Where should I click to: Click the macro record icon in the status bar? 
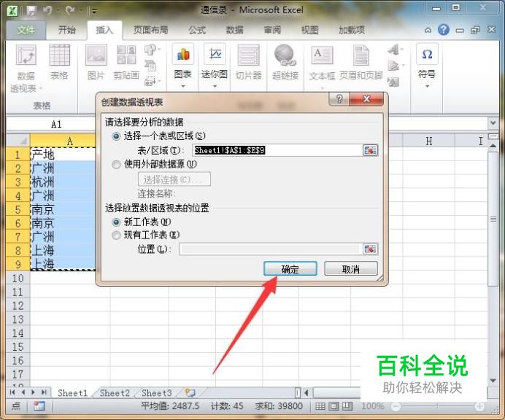(39, 406)
